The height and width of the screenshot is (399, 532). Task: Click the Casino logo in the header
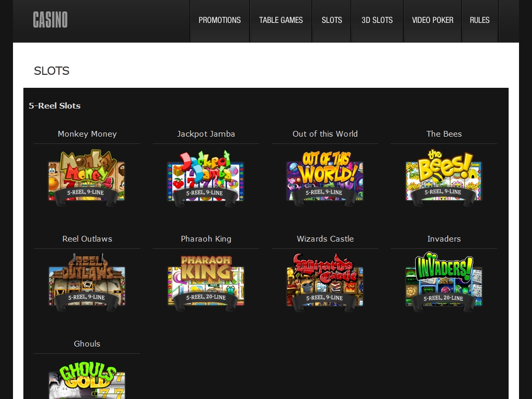(x=50, y=20)
